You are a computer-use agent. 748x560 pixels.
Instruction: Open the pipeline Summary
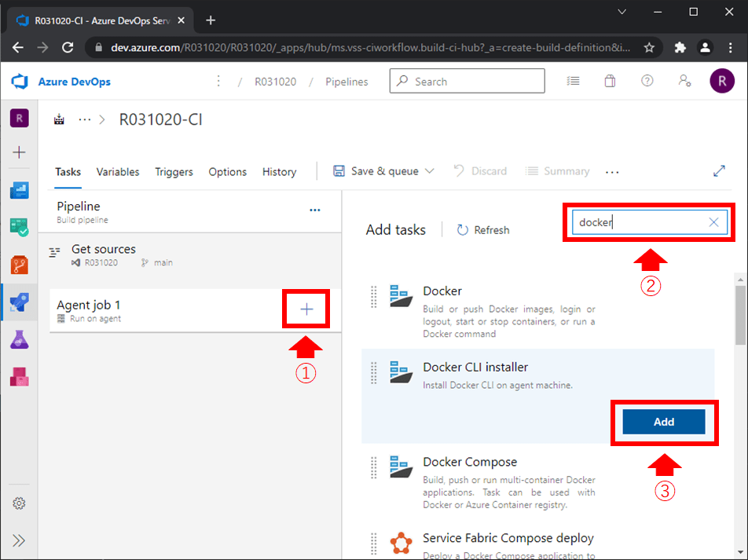[557, 170]
